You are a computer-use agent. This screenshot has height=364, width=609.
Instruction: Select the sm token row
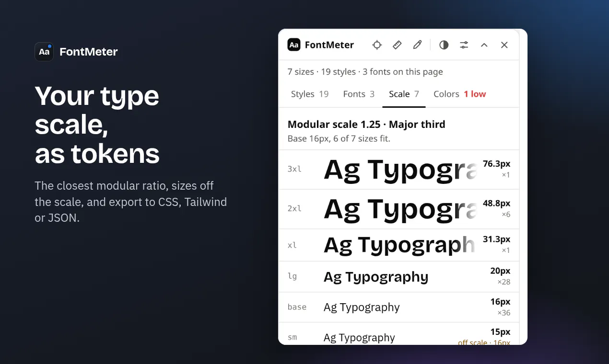(399, 334)
